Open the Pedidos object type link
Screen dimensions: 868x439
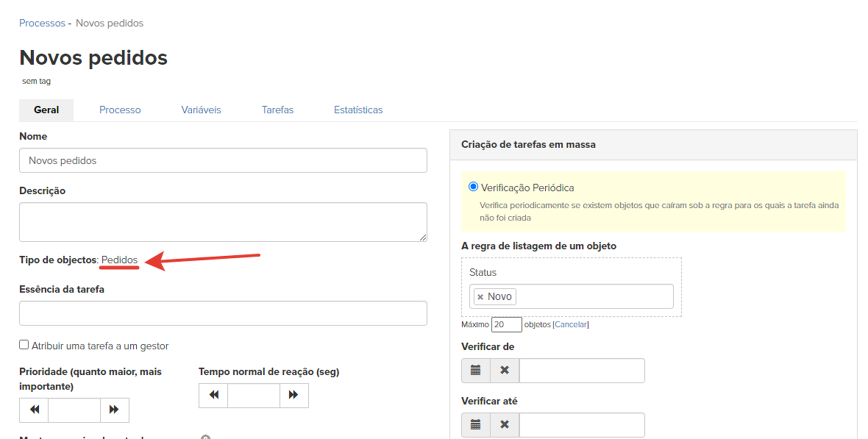(119, 260)
